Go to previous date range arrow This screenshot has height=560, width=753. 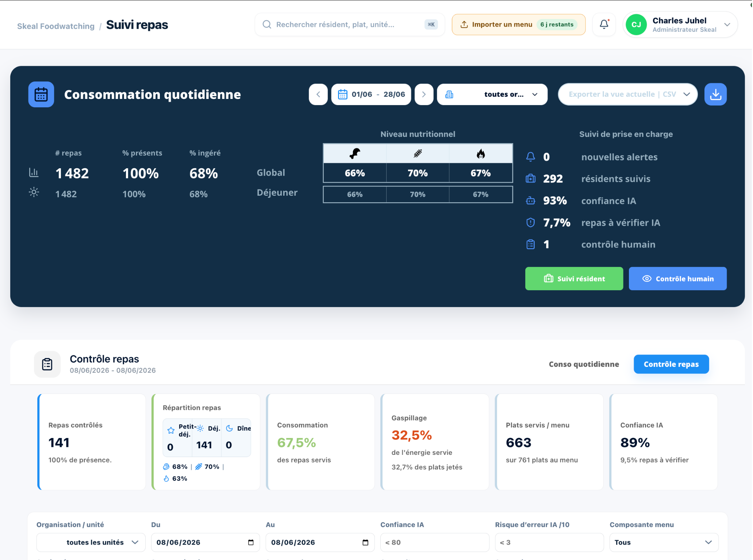point(318,95)
